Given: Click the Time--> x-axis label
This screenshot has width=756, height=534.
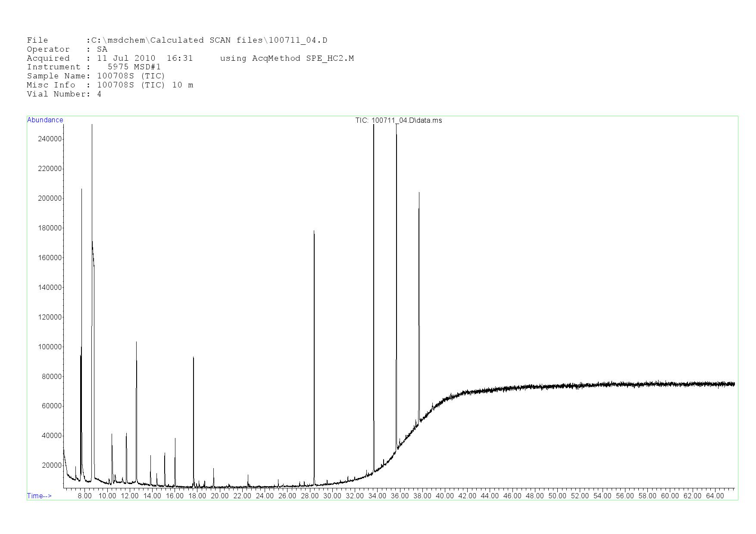Looking at the screenshot, I should point(39,496).
